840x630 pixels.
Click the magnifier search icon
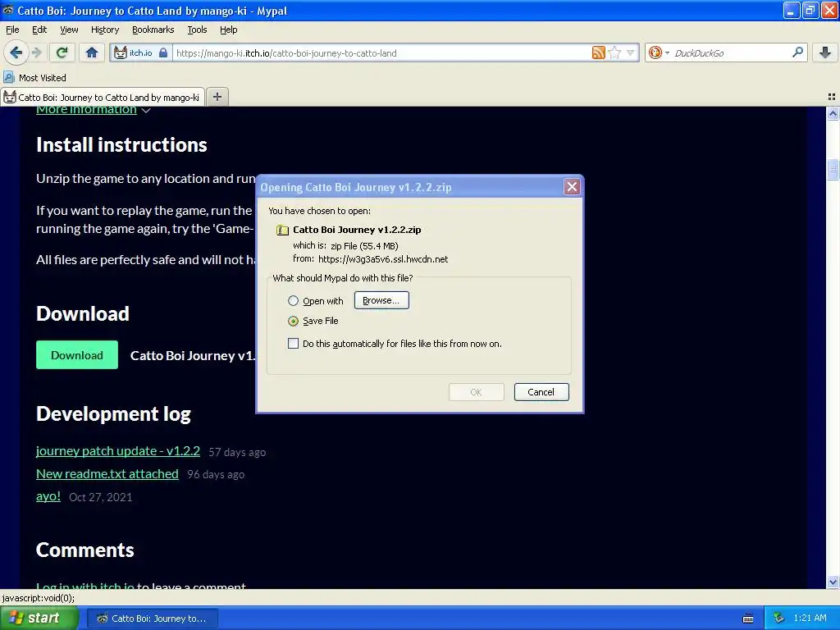click(x=797, y=52)
